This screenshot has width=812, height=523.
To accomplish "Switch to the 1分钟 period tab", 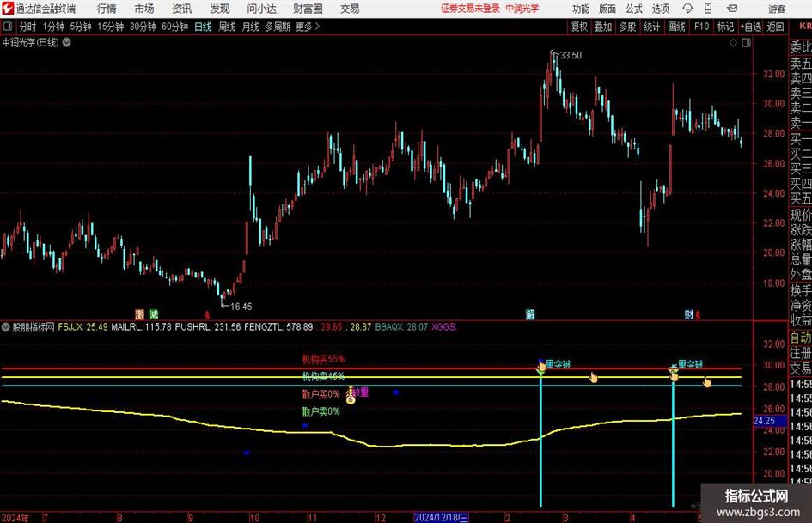I will click(53, 27).
